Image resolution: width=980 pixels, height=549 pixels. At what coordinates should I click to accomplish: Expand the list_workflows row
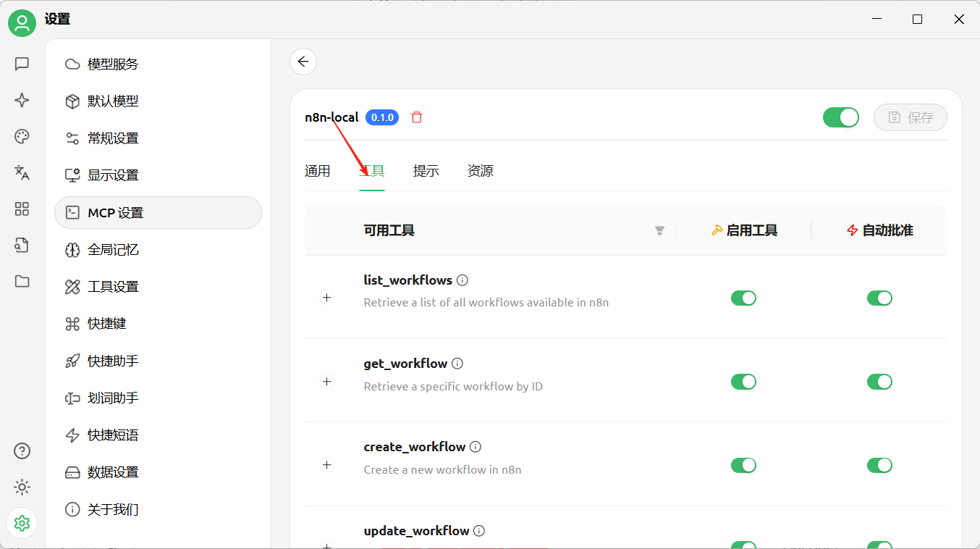[327, 298]
